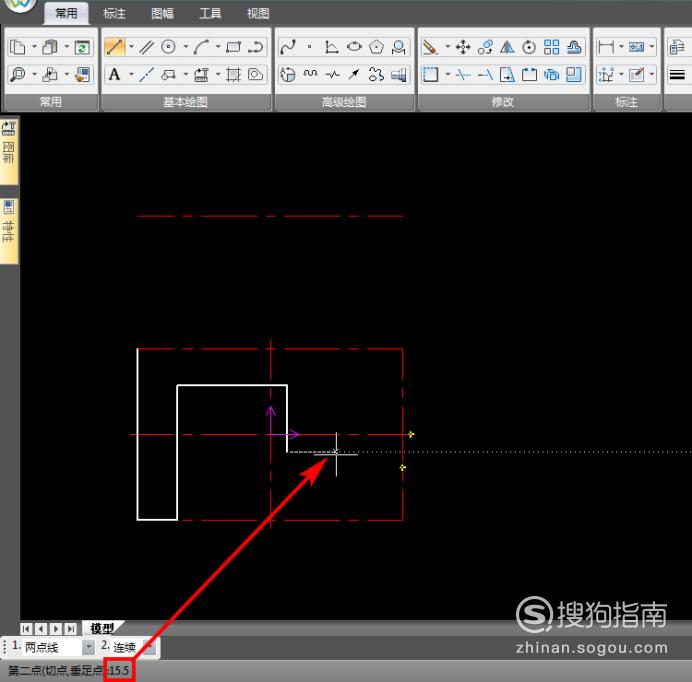Go to next layout tab arrow
The image size is (692, 682).
tap(56, 628)
